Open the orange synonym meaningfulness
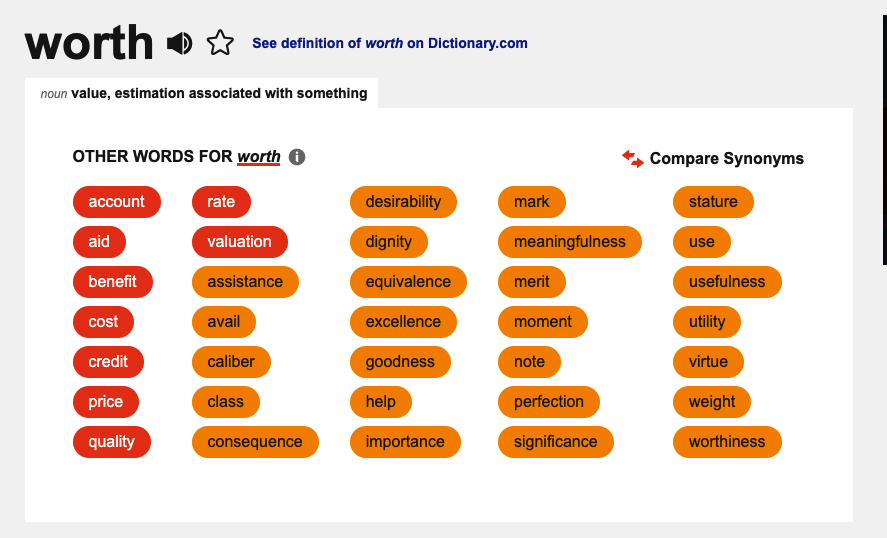 pyautogui.click(x=570, y=242)
